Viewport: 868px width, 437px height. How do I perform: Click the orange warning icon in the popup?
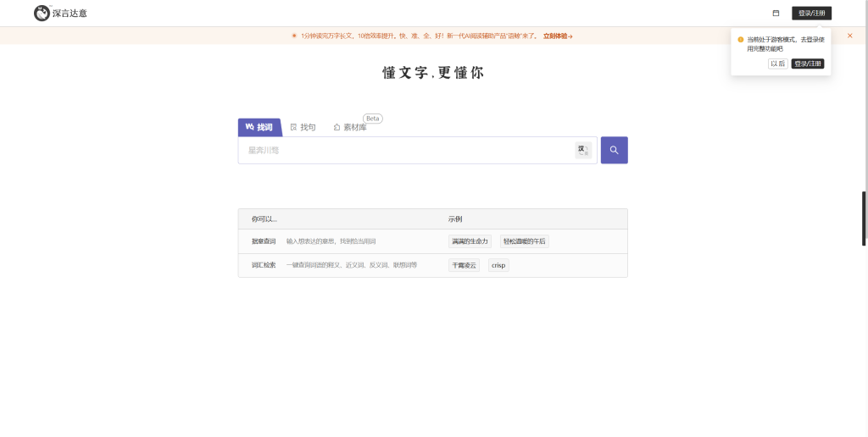click(x=741, y=39)
